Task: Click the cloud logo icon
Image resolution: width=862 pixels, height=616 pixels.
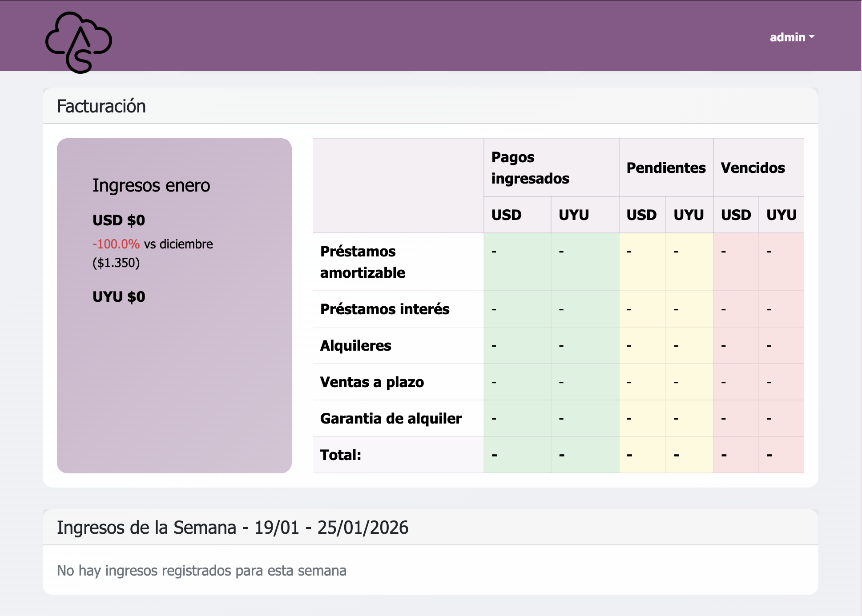Action: pos(79,42)
